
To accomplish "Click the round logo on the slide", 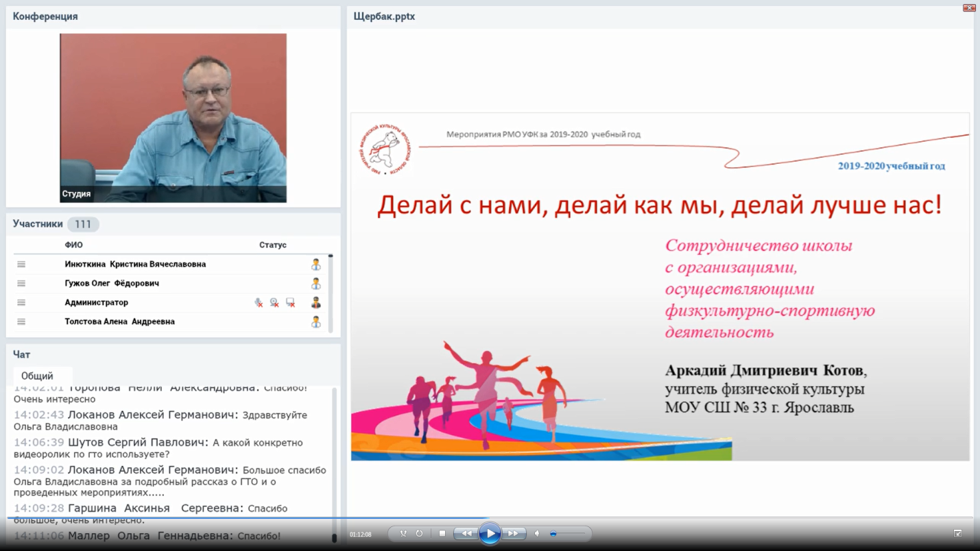I will pyautogui.click(x=386, y=149).
